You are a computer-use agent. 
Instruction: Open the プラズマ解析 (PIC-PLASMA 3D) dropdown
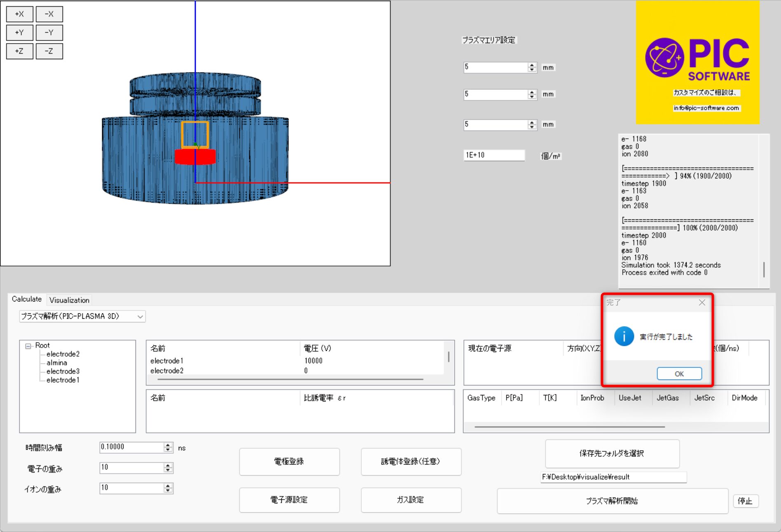pyautogui.click(x=82, y=316)
